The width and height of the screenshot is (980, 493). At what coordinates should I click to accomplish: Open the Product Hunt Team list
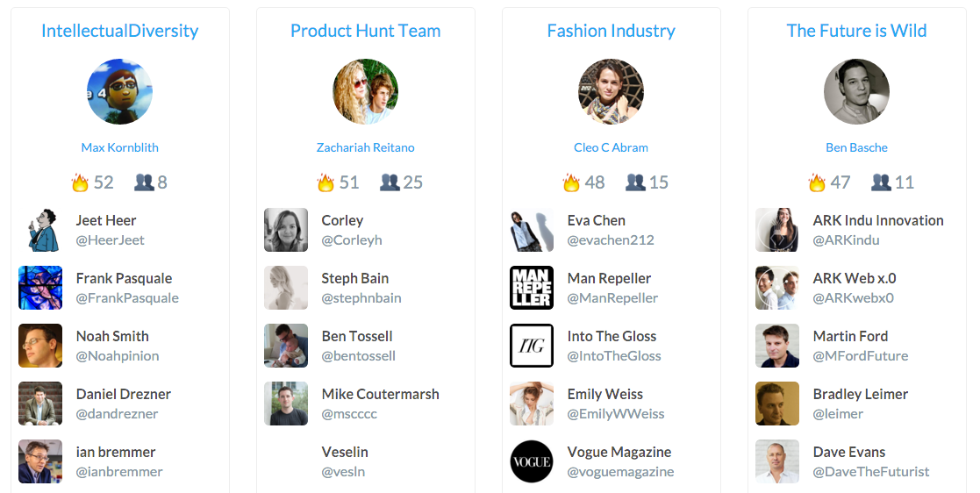coord(366,31)
